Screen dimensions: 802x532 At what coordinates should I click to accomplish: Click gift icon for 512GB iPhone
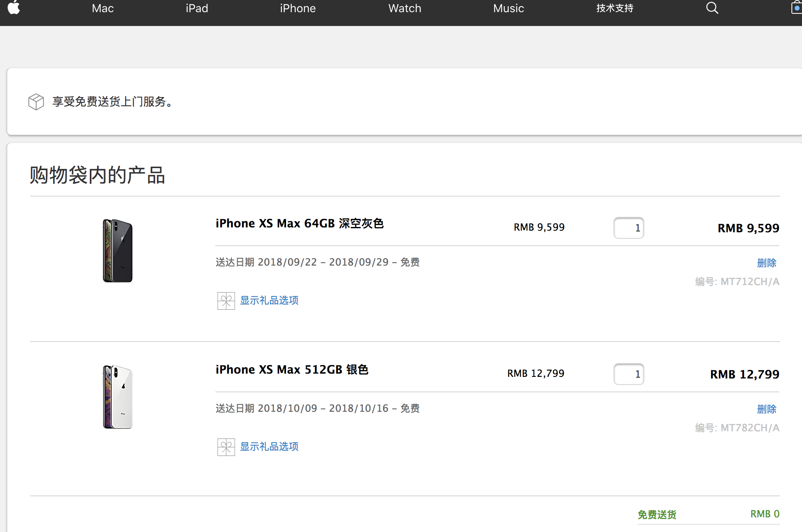tap(226, 447)
